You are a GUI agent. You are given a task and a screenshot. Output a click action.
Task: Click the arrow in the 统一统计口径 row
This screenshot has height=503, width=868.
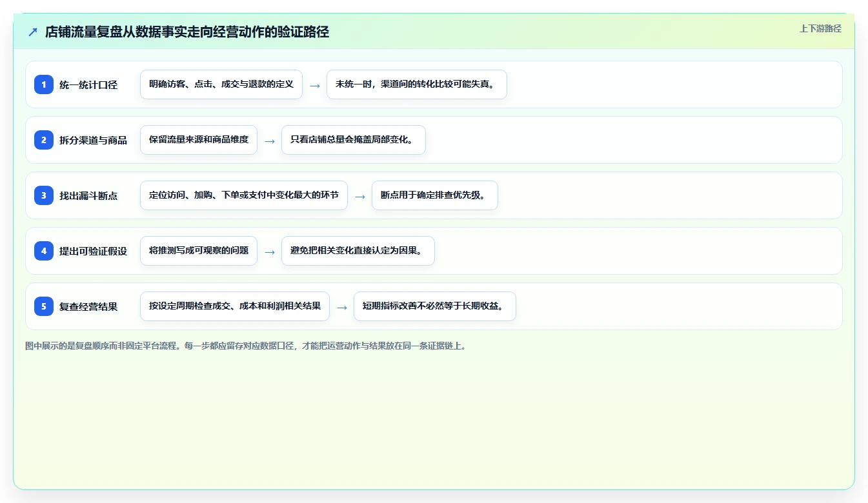315,85
